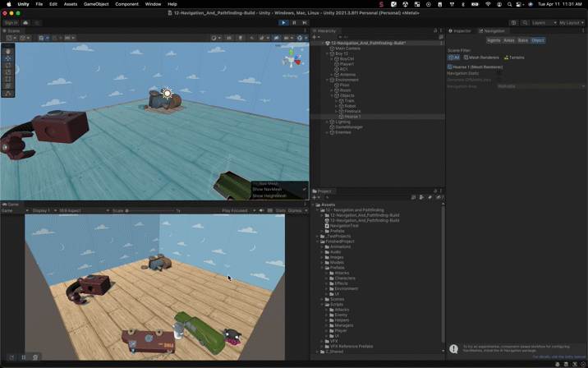Collapse the Environment tree in Hierarchy

pos(327,80)
